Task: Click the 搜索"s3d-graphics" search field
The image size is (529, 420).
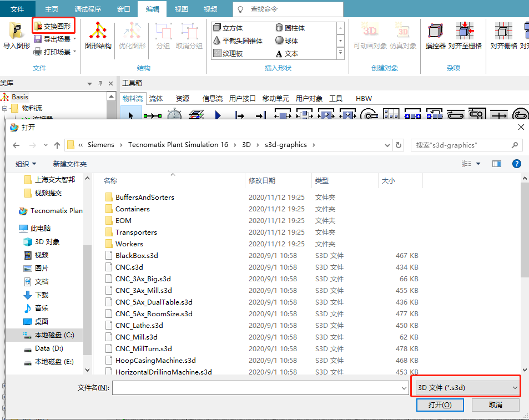Action: coord(467,145)
